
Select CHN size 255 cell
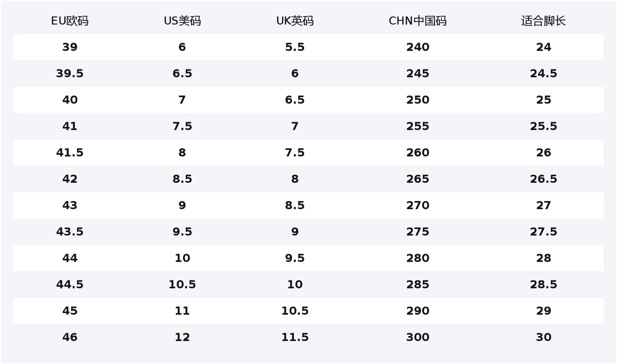pyautogui.click(x=418, y=126)
